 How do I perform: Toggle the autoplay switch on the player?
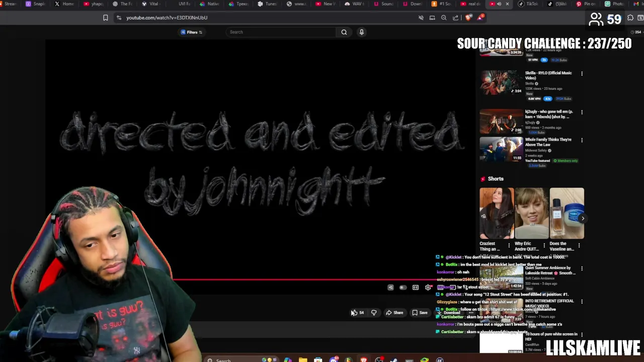pyautogui.click(x=403, y=288)
